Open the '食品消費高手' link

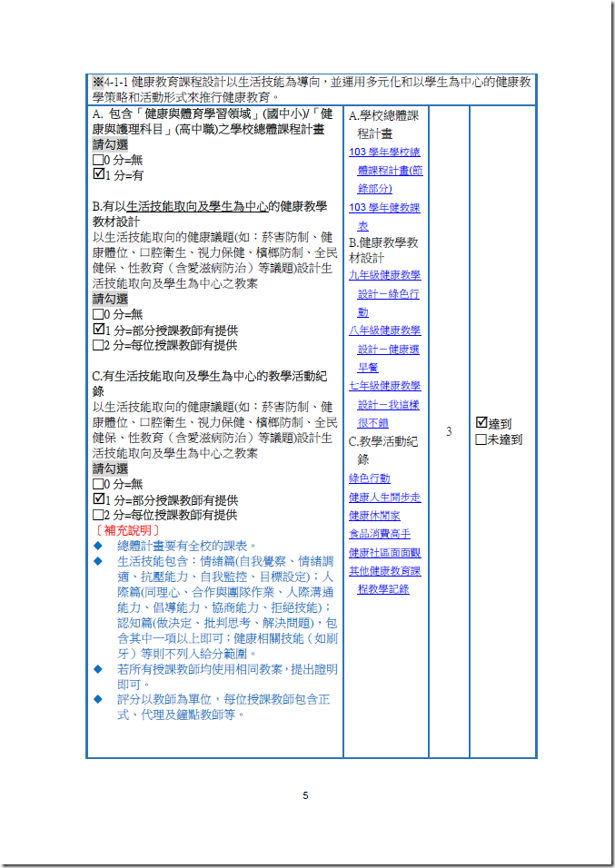(380, 534)
